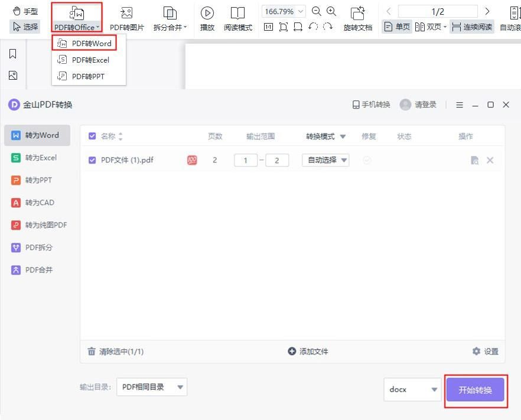521x420 pixels.
Task: Open the hamburger menu in 金山PDF转换
Action: [460, 105]
